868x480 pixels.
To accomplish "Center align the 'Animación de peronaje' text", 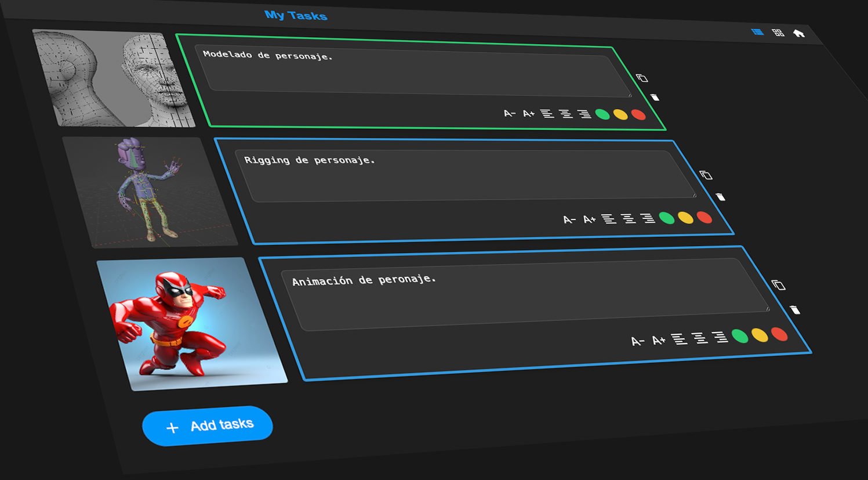I will click(700, 338).
